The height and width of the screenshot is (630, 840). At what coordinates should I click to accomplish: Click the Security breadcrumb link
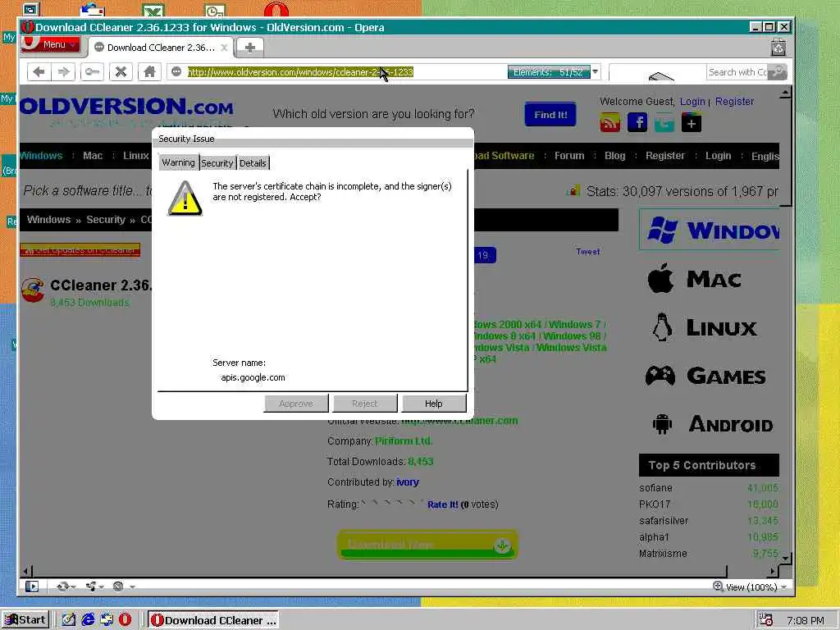point(106,220)
